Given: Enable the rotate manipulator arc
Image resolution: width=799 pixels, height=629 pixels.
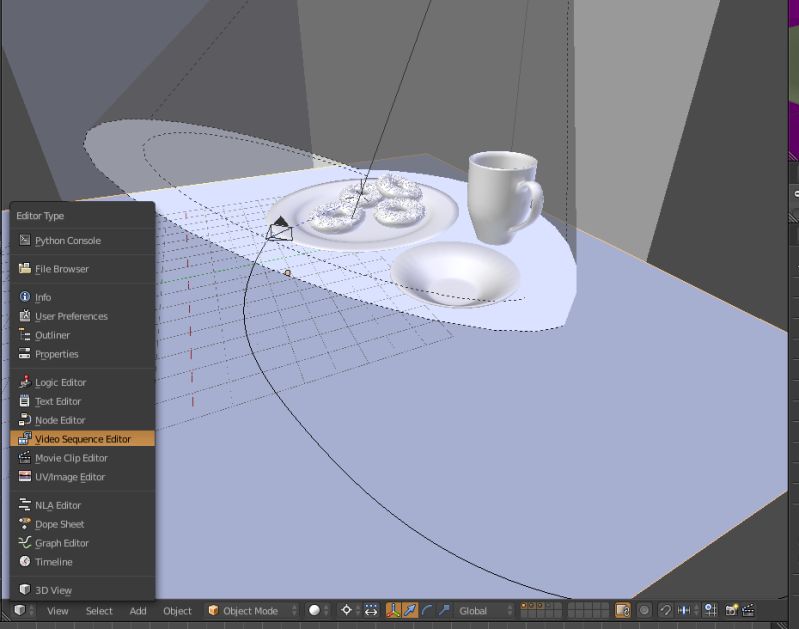Looking at the screenshot, I should tap(427, 610).
